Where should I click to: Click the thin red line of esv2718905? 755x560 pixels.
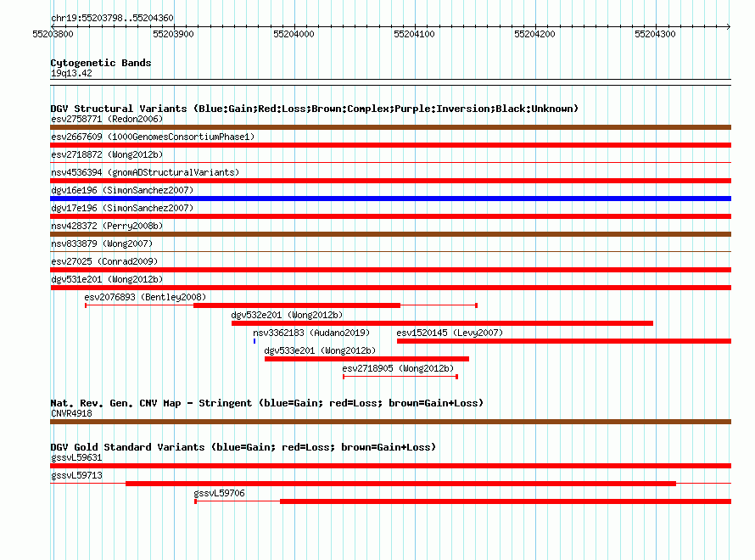(x=400, y=377)
